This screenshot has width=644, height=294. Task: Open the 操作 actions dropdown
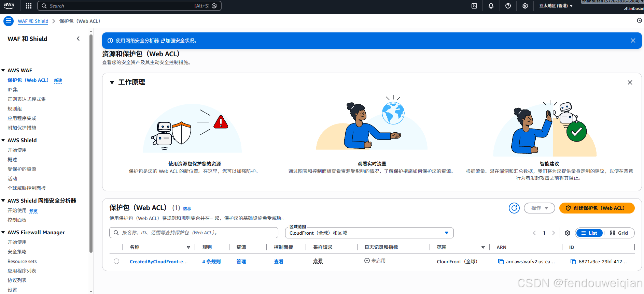point(540,208)
